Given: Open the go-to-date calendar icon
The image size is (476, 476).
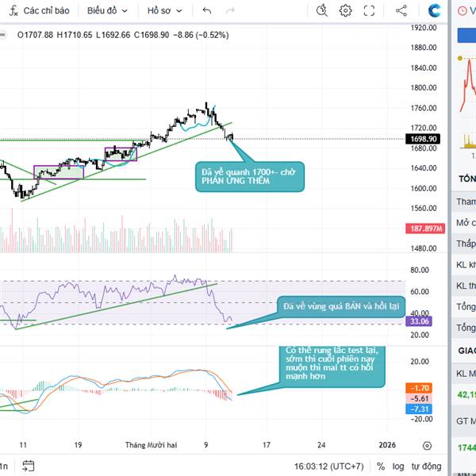Looking at the screenshot, I should [x=29, y=466].
